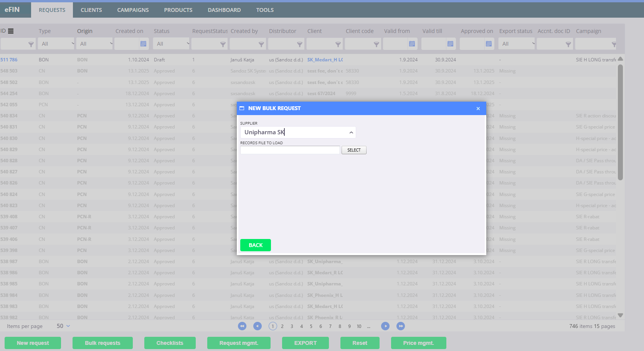The image size is (644, 351).
Task: Click the filter icon in ID column
Action: pyautogui.click(x=31, y=44)
